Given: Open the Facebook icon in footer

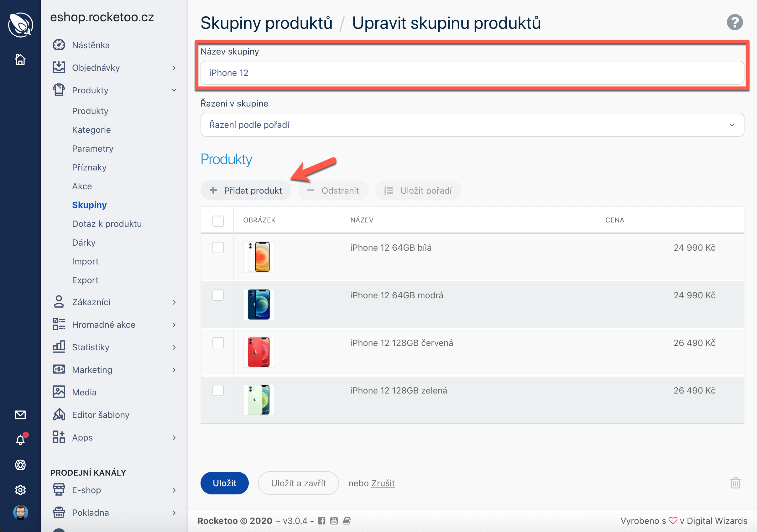Looking at the screenshot, I should pos(321,521).
